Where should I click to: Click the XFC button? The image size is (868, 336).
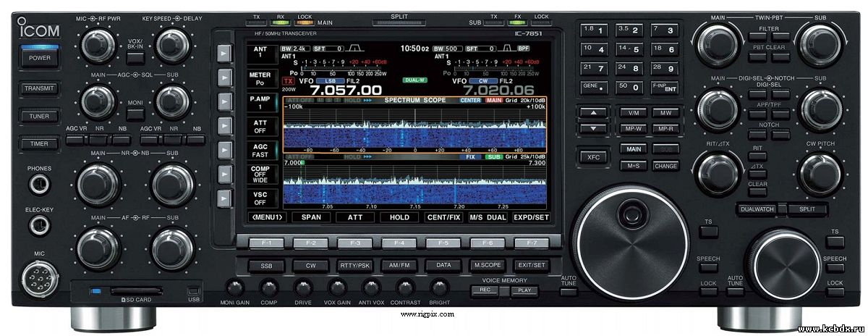(595, 156)
